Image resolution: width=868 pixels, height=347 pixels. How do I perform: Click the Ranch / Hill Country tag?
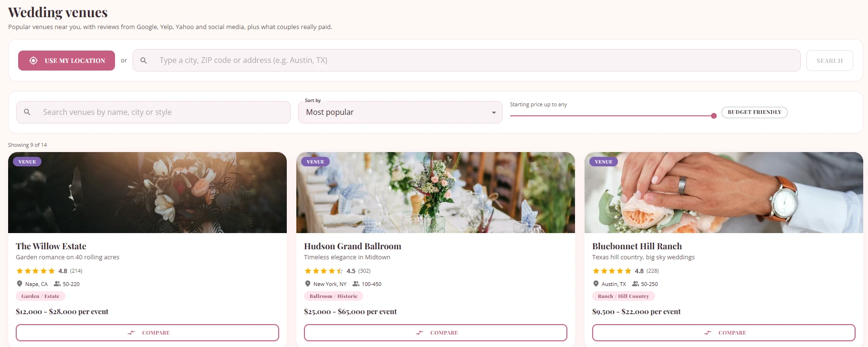[624, 296]
